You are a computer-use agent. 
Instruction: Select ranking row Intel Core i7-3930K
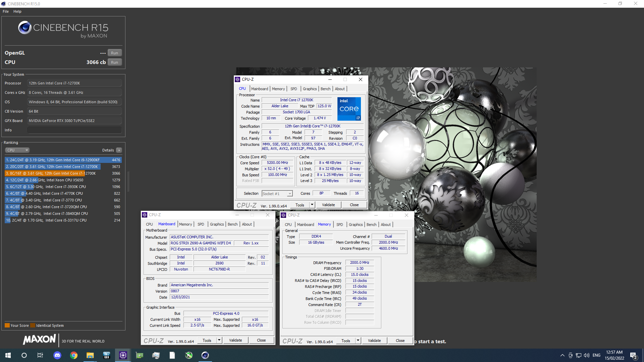63,187
